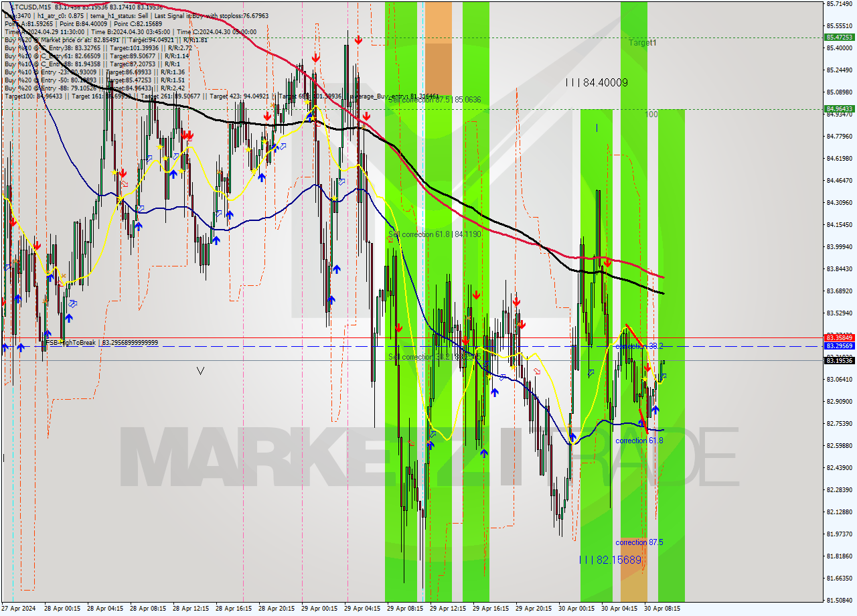Click the 82.15689 point C label
The width and height of the screenshot is (857, 616).
[x=610, y=560]
